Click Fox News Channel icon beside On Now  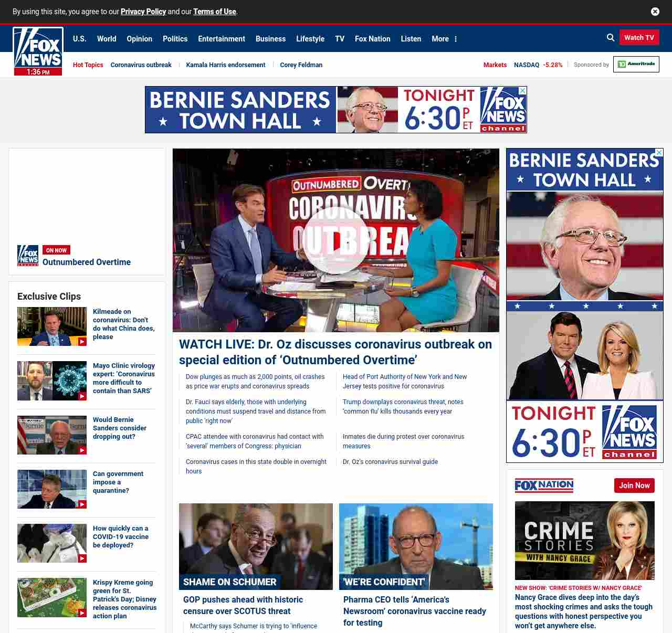(28, 256)
